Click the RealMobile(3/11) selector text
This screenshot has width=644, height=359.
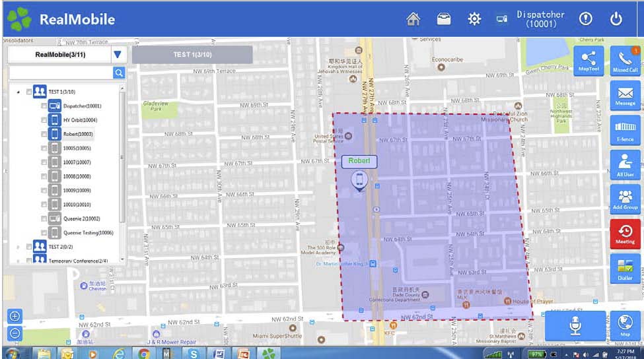60,55
